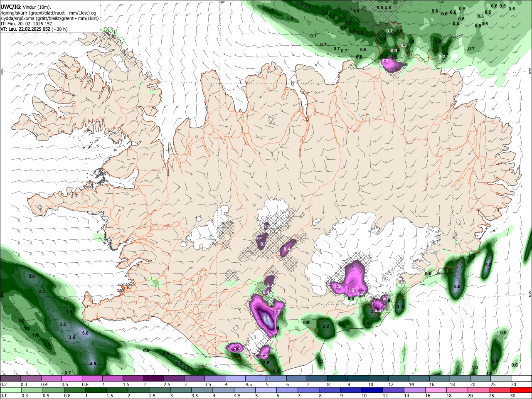Click the 2.6 value near the south coast
The image size is (532, 399).
pos(266,362)
